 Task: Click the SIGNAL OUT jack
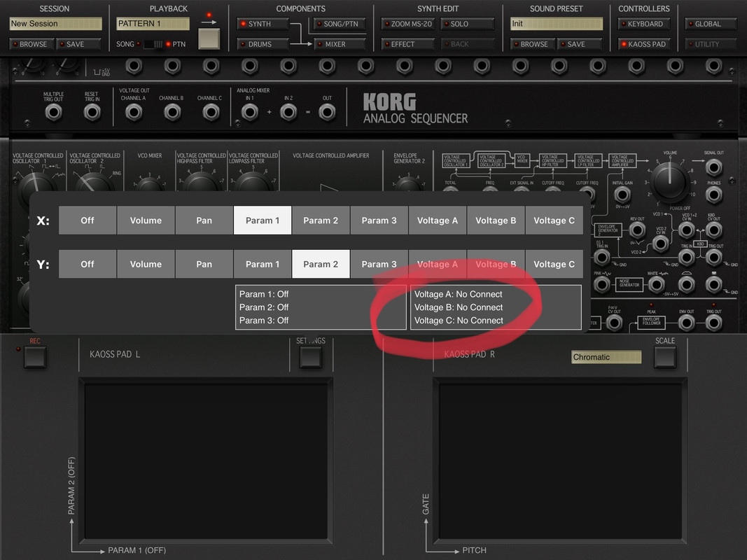713,167
